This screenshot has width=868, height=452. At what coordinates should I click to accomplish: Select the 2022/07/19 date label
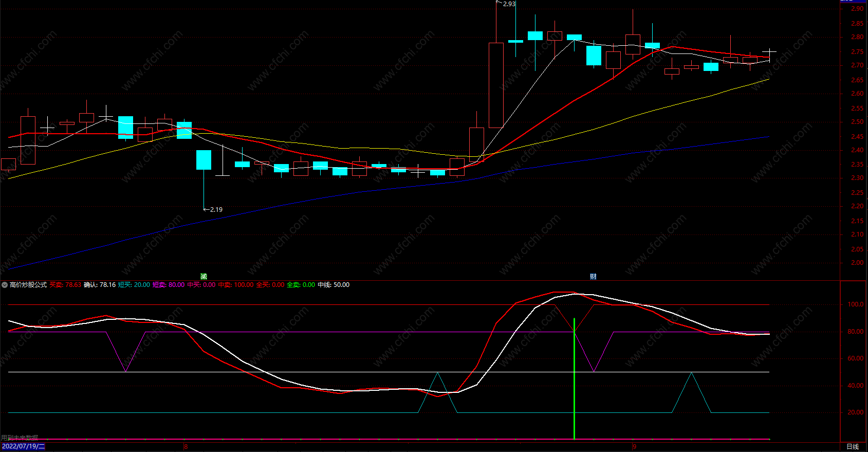23,446
